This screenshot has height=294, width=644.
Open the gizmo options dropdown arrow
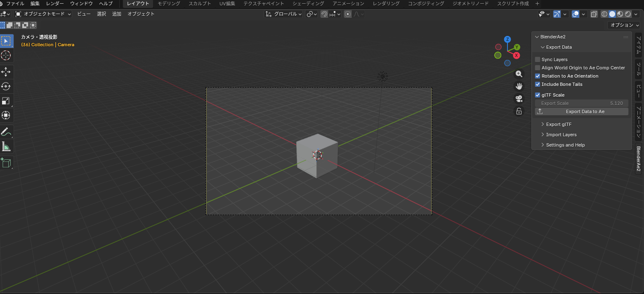point(565,14)
